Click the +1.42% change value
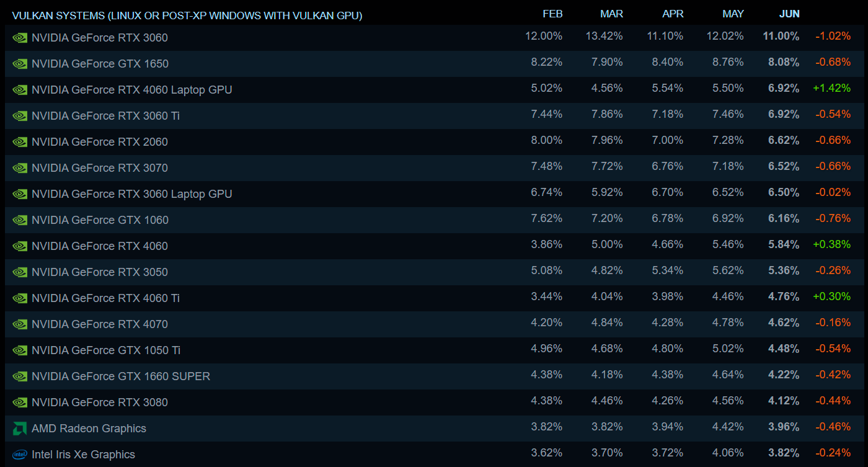This screenshot has height=467, width=868. (x=831, y=88)
